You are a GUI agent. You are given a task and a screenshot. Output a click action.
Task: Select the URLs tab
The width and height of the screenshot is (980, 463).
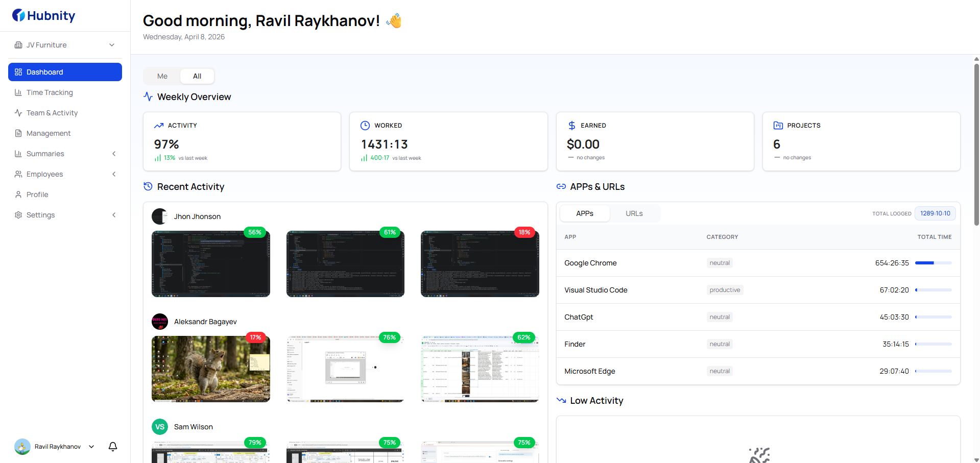(x=634, y=213)
